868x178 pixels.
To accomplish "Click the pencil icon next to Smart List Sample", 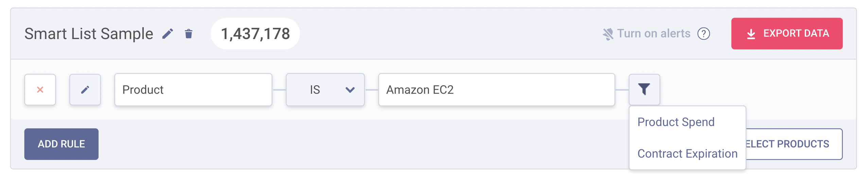I will click(x=168, y=34).
